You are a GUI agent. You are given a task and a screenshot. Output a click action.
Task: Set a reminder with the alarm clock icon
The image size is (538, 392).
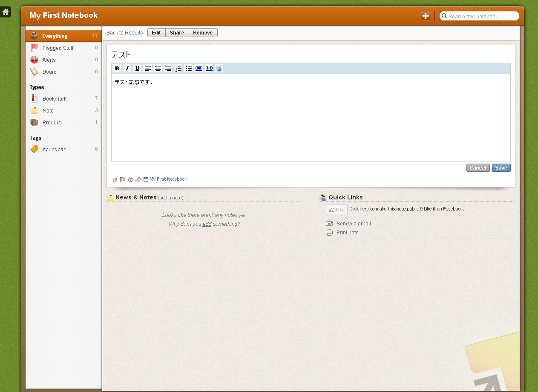(x=130, y=180)
